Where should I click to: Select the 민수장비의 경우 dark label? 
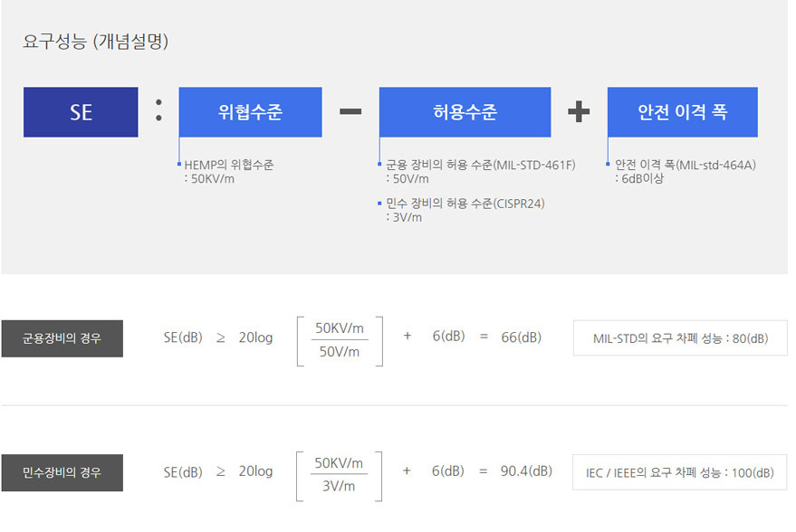pyautogui.click(x=62, y=472)
